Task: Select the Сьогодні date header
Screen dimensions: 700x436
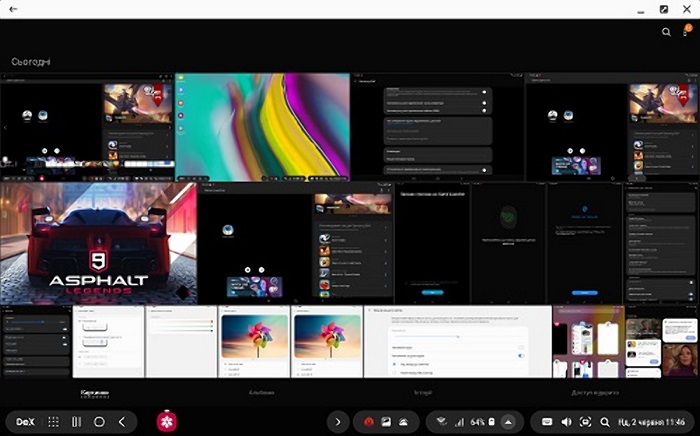Action: (31, 62)
